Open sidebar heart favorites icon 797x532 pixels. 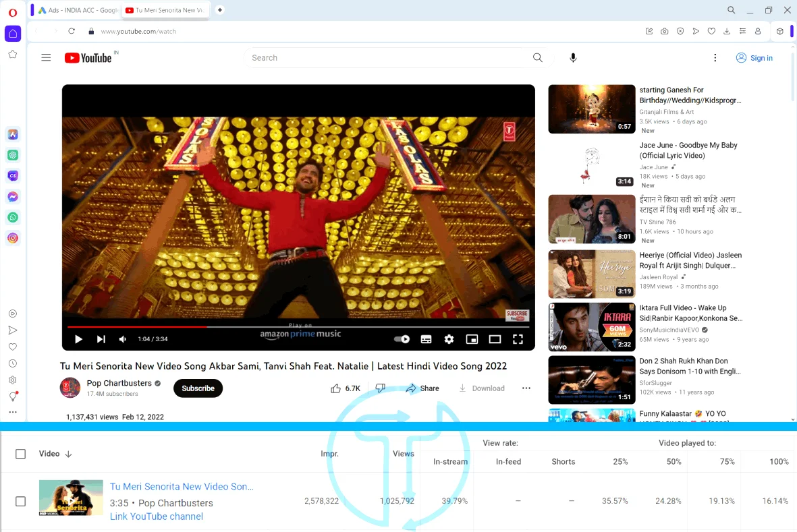point(13,347)
